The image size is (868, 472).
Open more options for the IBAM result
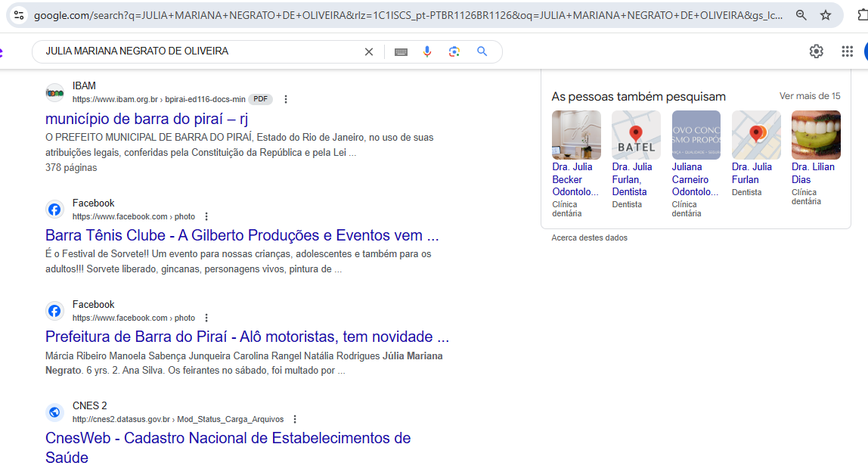[x=286, y=99]
